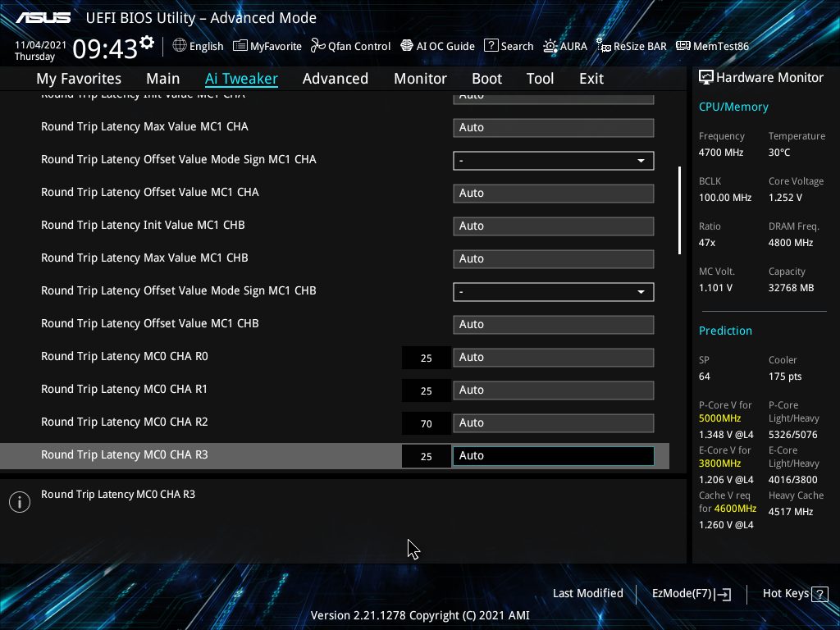840x630 pixels.
Task: Click the CPU/Memory heading
Action: [x=733, y=107]
